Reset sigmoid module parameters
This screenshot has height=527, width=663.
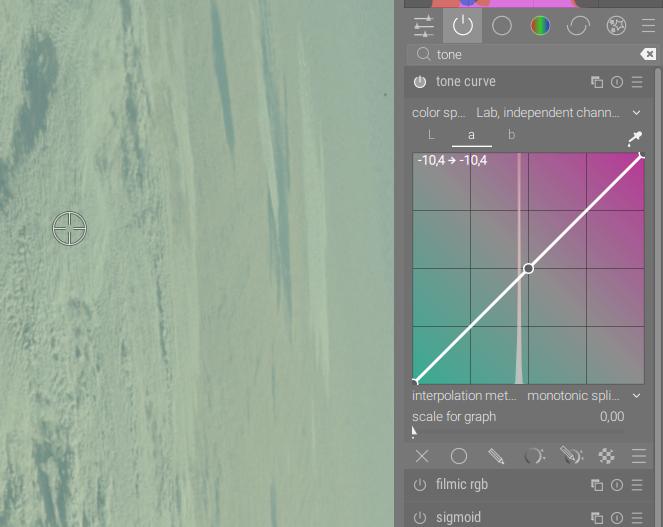[x=617, y=518]
